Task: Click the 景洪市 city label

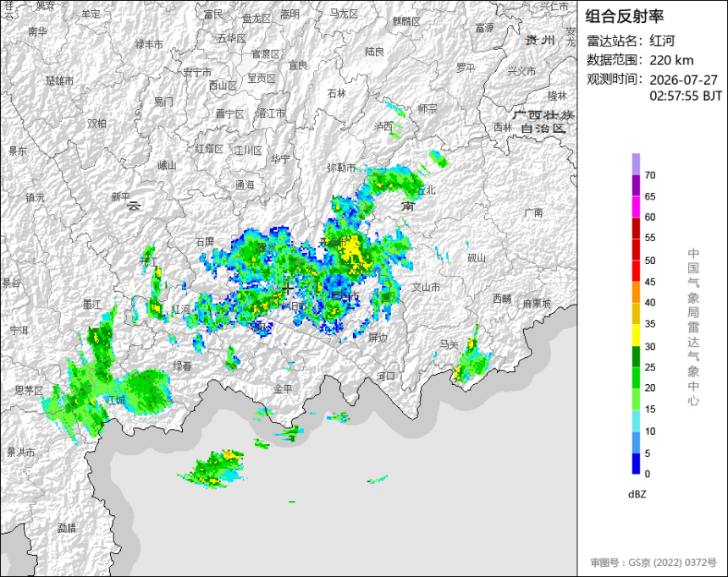Action: (21, 452)
